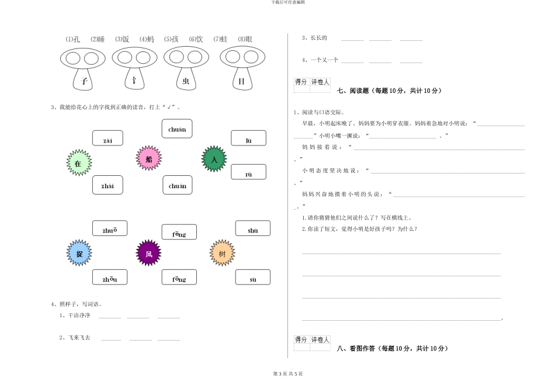Image resolution: width=555 pixels, height=392 pixels.
Task: Click the blue 捉 starburst
Action: [79, 252]
